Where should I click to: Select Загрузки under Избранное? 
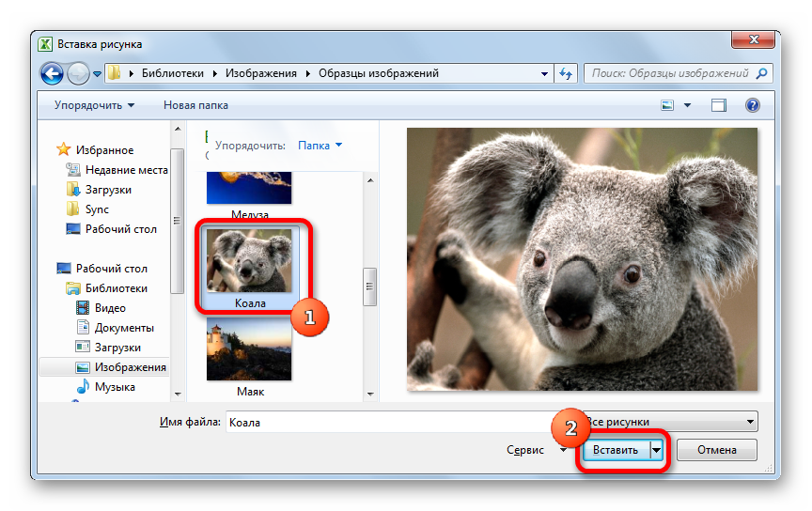tap(108, 190)
